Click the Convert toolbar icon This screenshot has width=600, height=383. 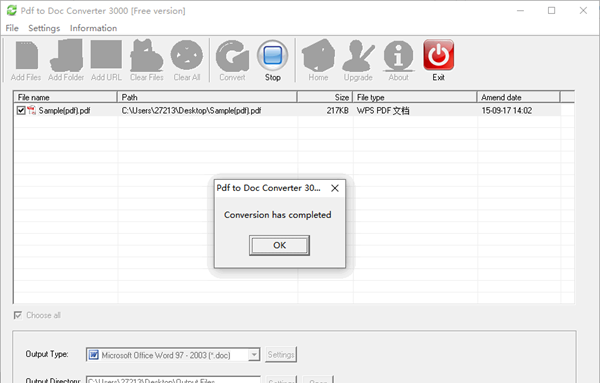pos(232,56)
